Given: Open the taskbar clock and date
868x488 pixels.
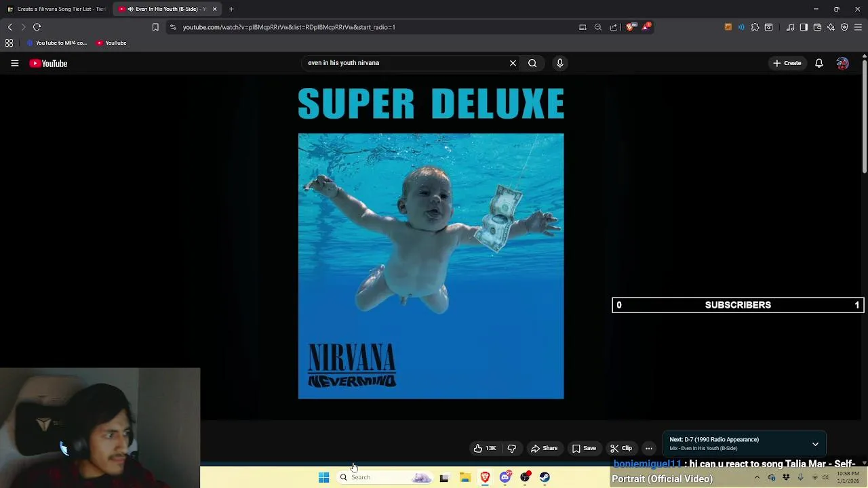Looking at the screenshot, I should click(848, 477).
